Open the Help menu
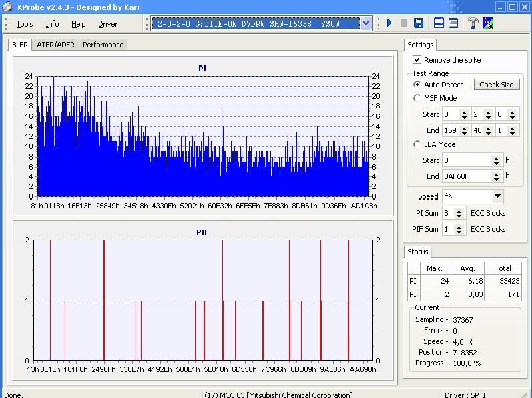The height and width of the screenshot is (398, 532). click(78, 24)
